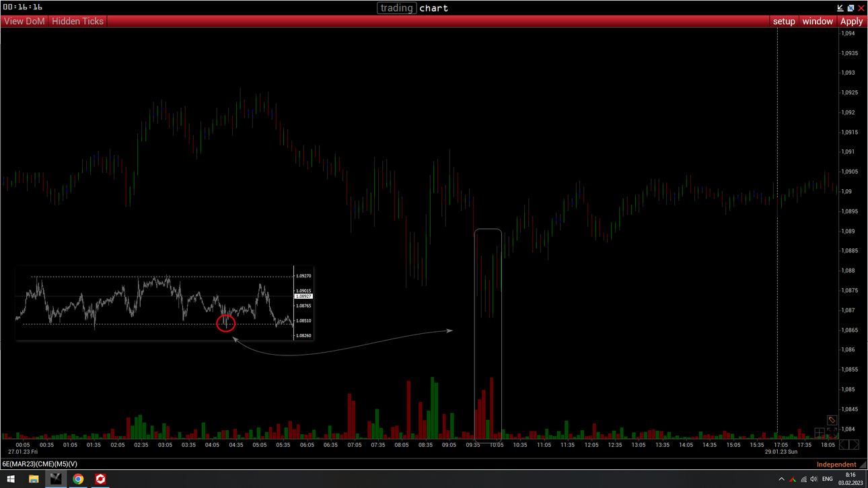Open the window menu

(818, 22)
